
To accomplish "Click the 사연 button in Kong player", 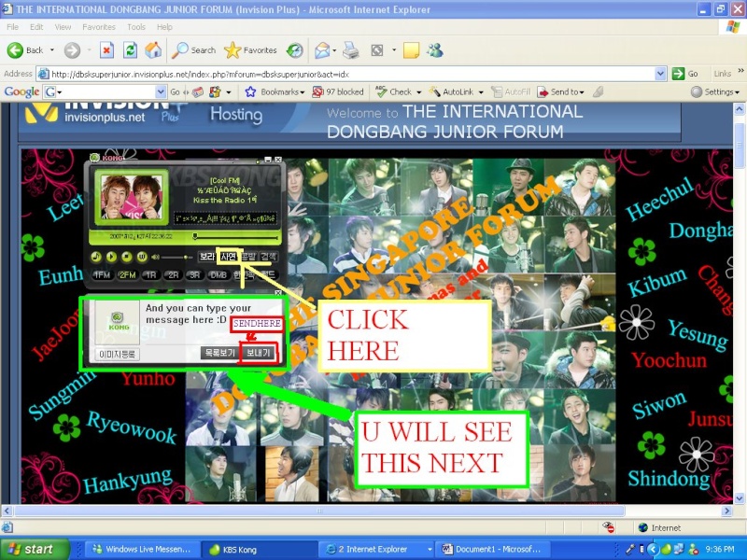I will [x=229, y=257].
